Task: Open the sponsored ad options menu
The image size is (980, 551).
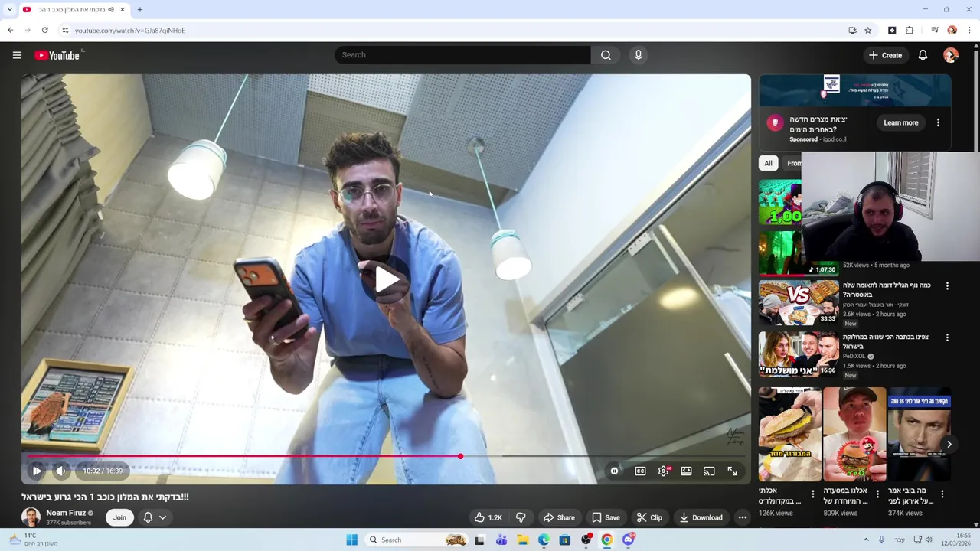Action: (938, 122)
